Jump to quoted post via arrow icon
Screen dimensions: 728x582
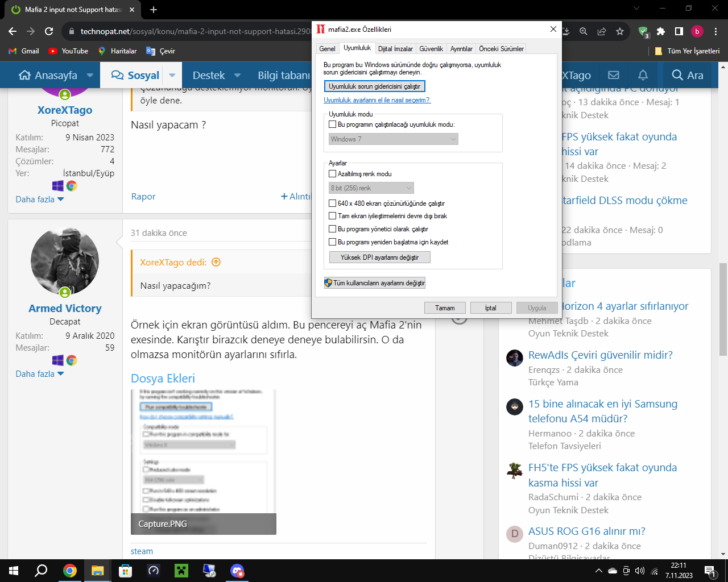click(x=216, y=263)
